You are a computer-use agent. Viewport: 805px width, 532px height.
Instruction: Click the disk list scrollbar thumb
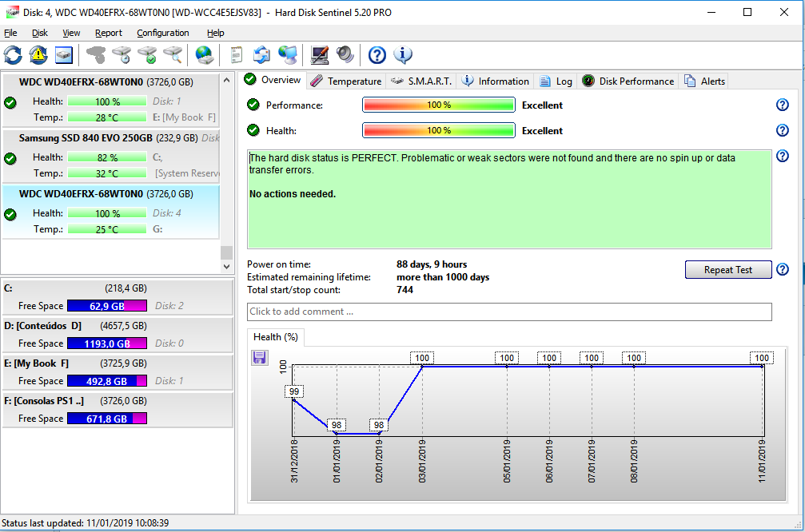click(226, 253)
